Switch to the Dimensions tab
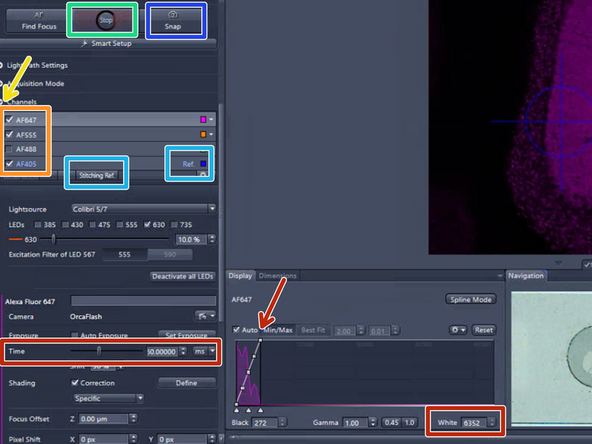Screen dimensions: 592x444 [x=278, y=276]
